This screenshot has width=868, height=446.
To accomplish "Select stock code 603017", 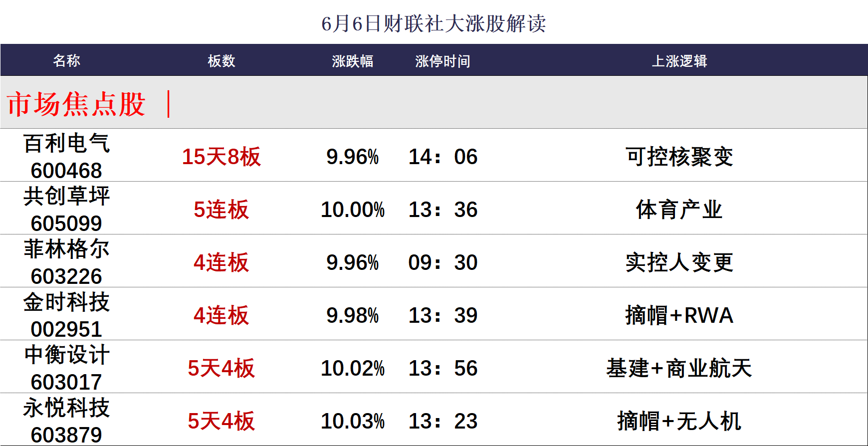I will point(66,382).
